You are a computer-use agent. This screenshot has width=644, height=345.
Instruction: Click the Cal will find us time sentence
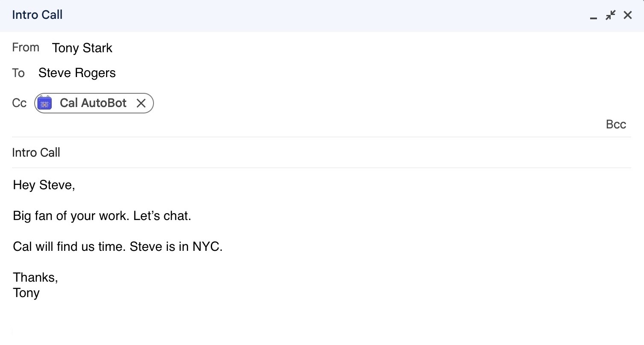click(x=117, y=247)
